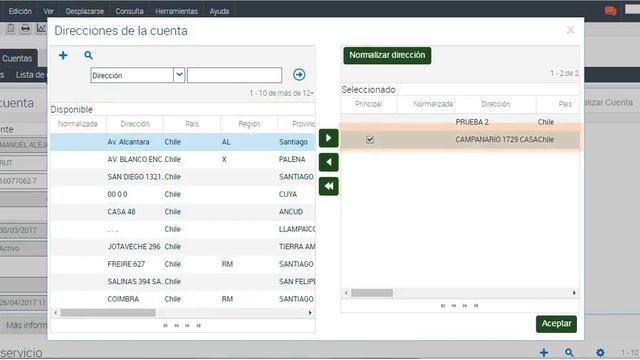Viewport: 640px width, 360px height.
Task: Open search via magnifier icon in dialog
Action: [89, 55]
